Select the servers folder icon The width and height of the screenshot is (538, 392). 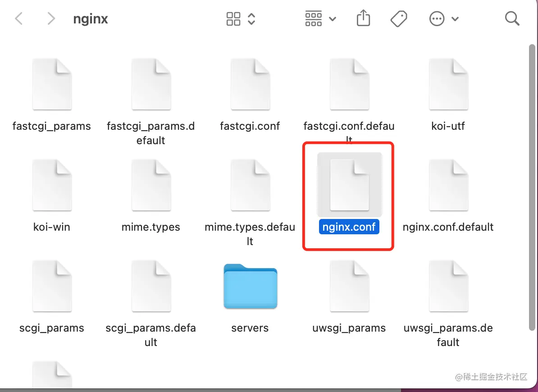[x=250, y=287]
